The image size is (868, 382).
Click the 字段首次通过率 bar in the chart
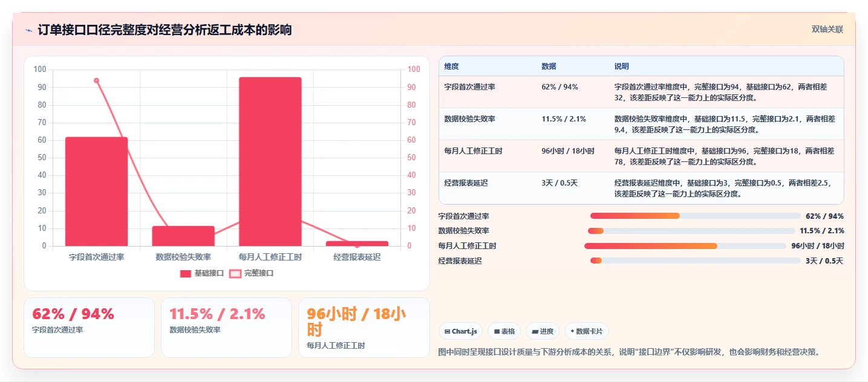97,192
